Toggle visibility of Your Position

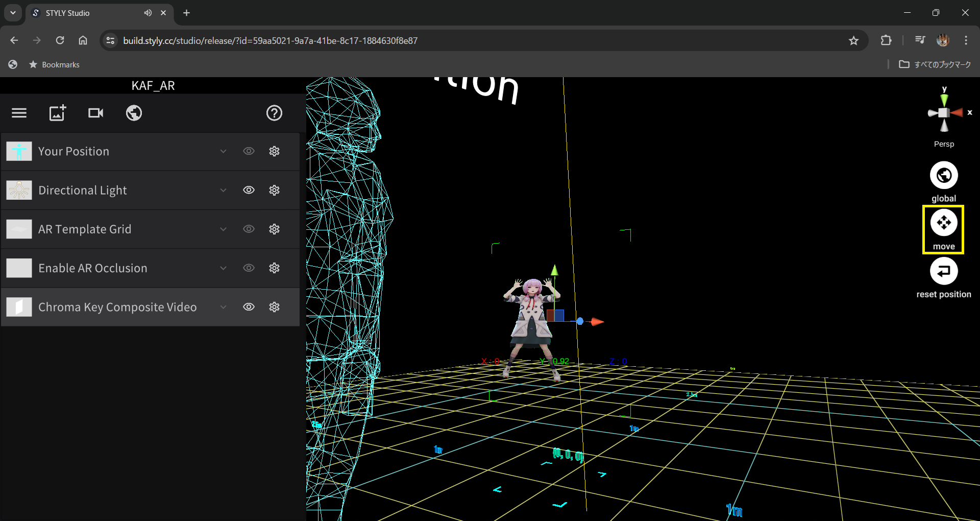click(249, 151)
